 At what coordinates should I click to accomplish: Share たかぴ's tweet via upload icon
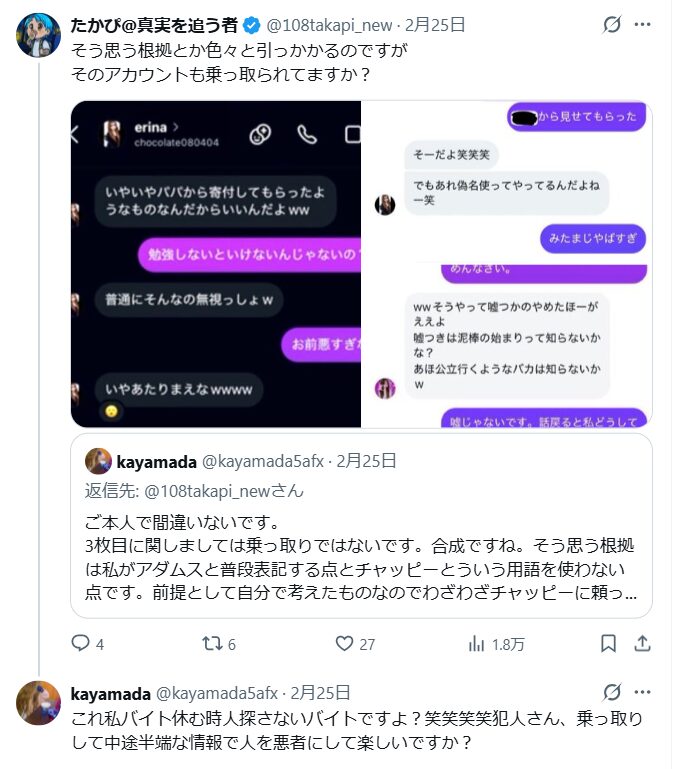pos(642,643)
